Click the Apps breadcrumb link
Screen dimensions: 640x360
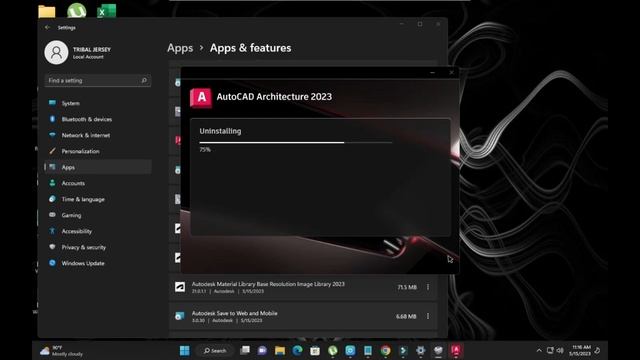(180, 48)
